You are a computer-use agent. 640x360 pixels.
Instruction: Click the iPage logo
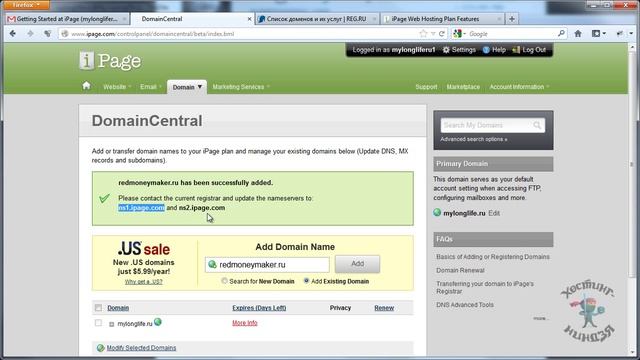click(110, 61)
